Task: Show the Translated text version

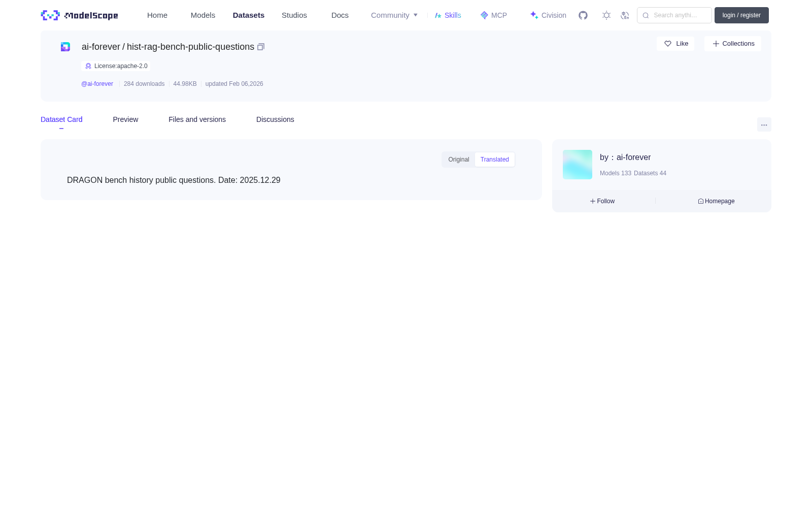Action: click(495, 160)
